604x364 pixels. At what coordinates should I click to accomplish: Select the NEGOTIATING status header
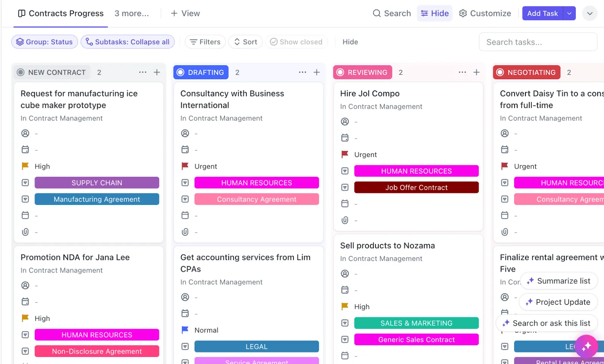point(527,72)
